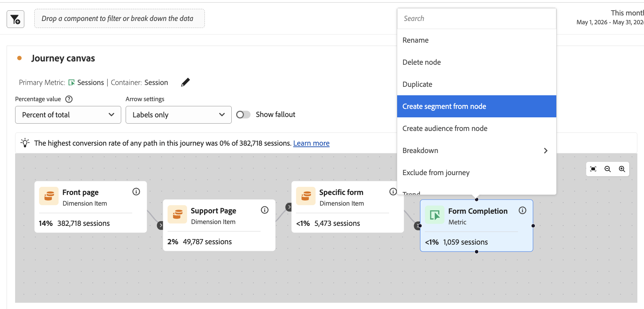Image resolution: width=644 pixels, height=309 pixels.
Task: Open the Labels only arrow settings dropdown
Action: coord(179,115)
